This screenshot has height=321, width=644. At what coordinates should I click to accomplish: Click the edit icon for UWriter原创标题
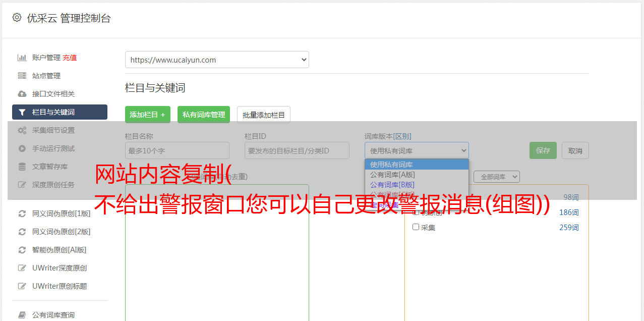click(22, 286)
